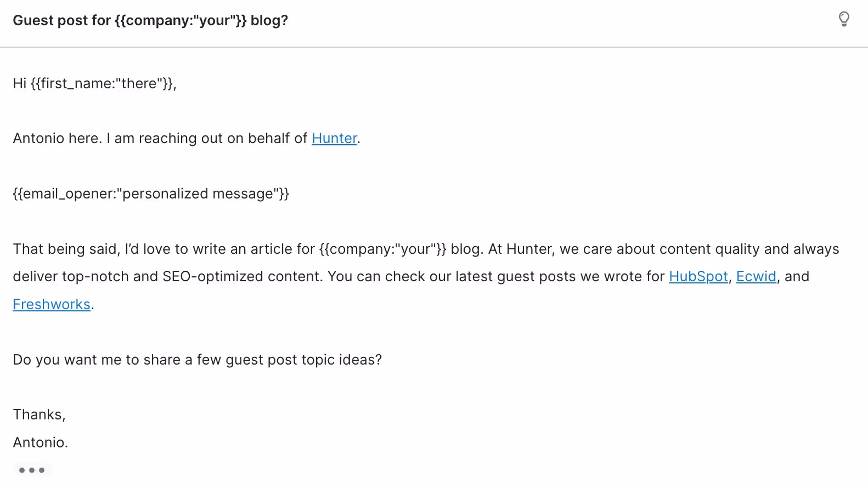Place cursor on the 'Thanks,' line
This screenshot has height=489, width=868.
40,414
